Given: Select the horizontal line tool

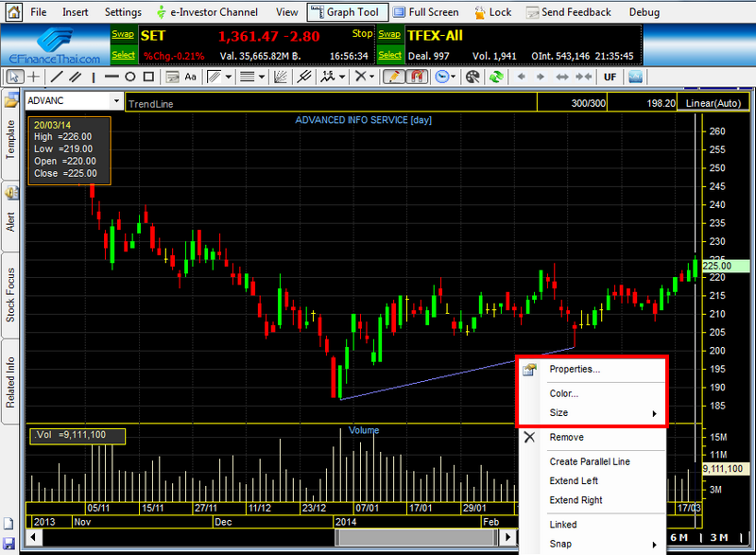Looking at the screenshot, I should [112, 77].
